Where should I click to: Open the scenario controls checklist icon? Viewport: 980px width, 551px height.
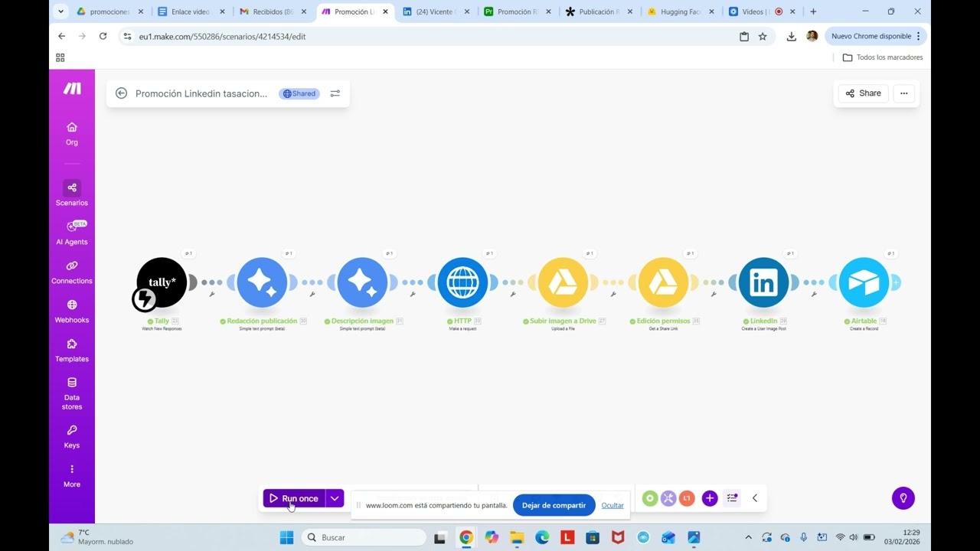click(732, 498)
